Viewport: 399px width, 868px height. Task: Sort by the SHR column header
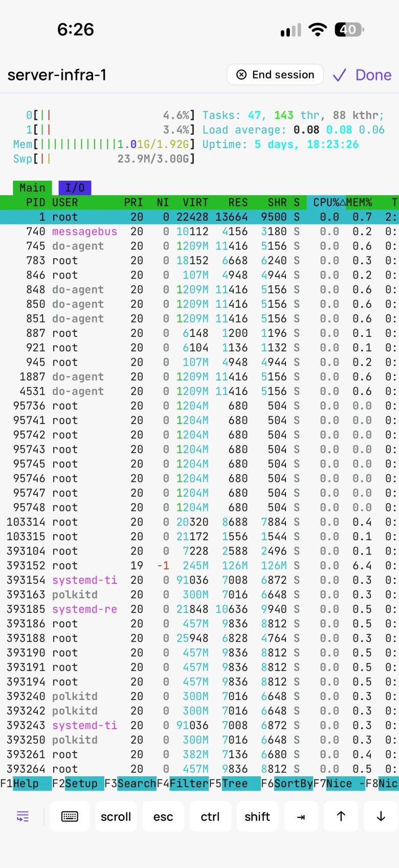(277, 202)
